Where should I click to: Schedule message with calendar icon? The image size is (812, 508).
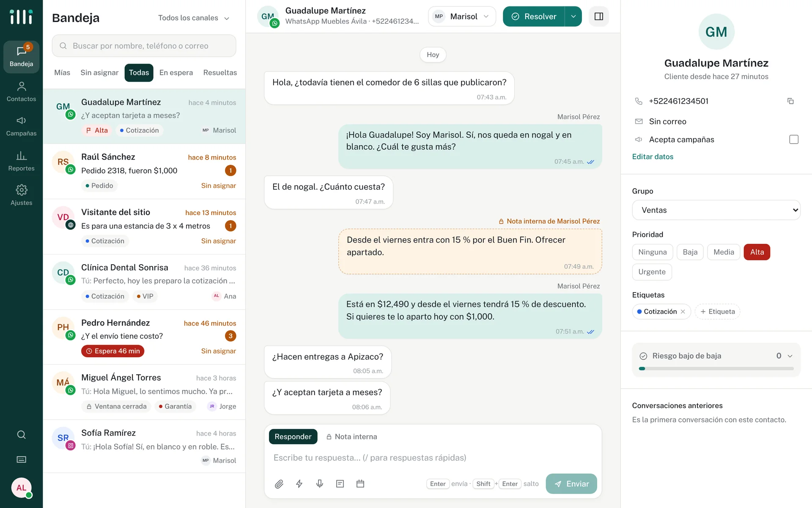coord(360,484)
